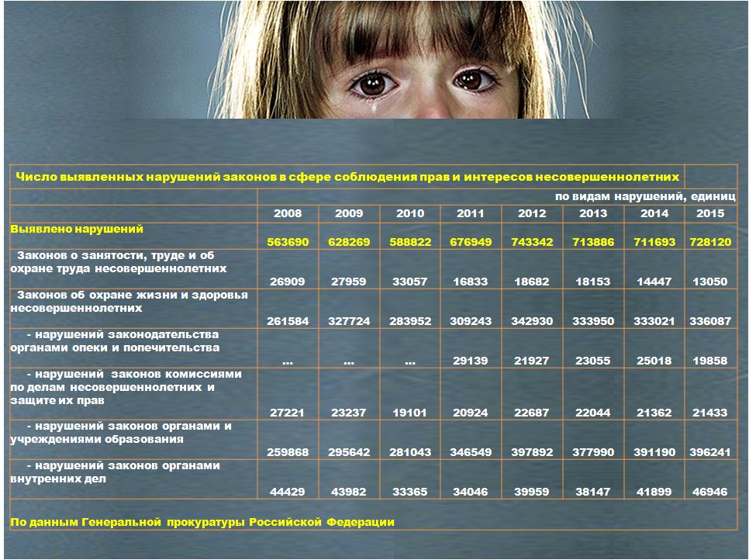Click the 2008 year column header
The height and width of the screenshot is (560, 749).
pyautogui.click(x=288, y=213)
